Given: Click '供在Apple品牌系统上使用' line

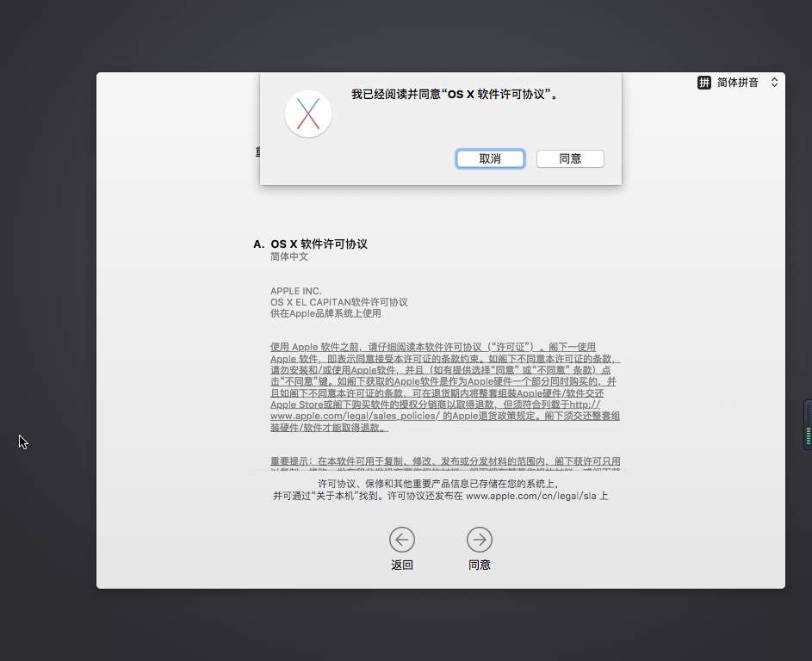Looking at the screenshot, I should pos(325,313).
